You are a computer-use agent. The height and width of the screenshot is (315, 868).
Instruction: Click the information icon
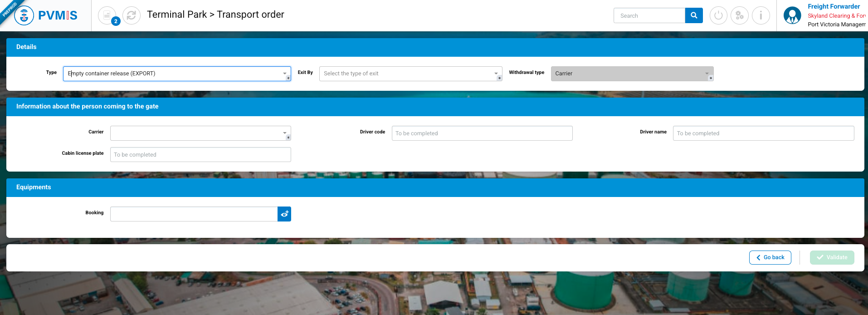click(x=761, y=15)
